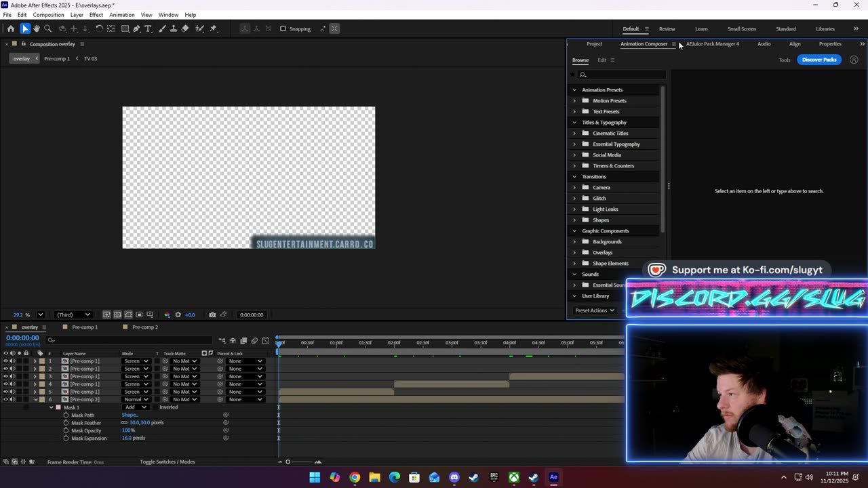Click the Mask 1 pink color swatch
The image size is (868, 488).
(x=58, y=407)
